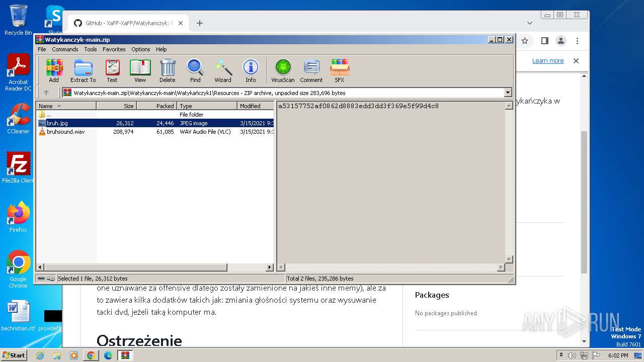Sort files by Packed column header
Image resolution: width=644 pixels, height=362 pixels.
coord(156,106)
